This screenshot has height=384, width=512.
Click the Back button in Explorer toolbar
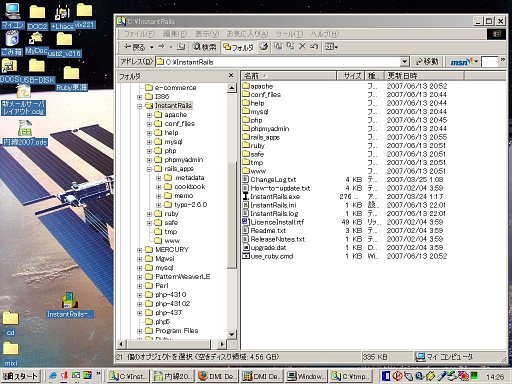point(134,47)
